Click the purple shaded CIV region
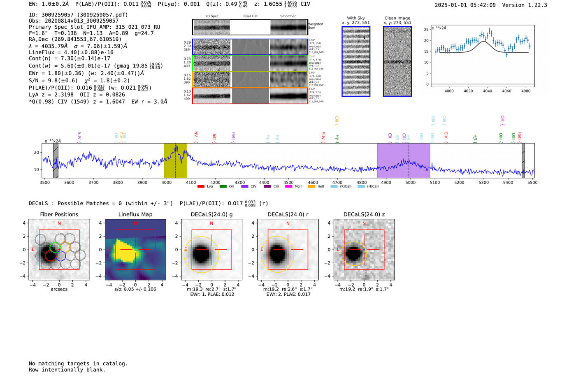The height and width of the screenshot is (392, 576). click(404, 160)
